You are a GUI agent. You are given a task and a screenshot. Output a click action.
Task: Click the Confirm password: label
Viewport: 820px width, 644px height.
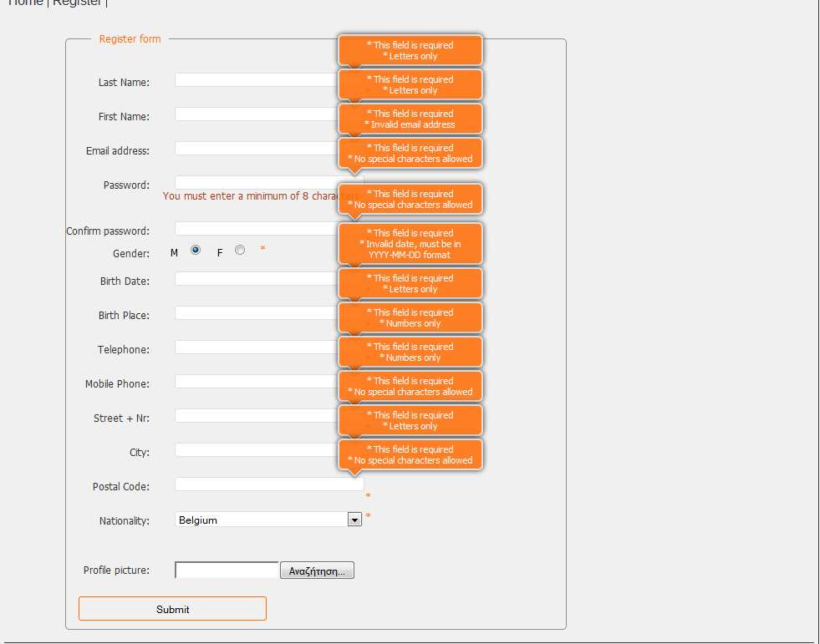(x=108, y=231)
